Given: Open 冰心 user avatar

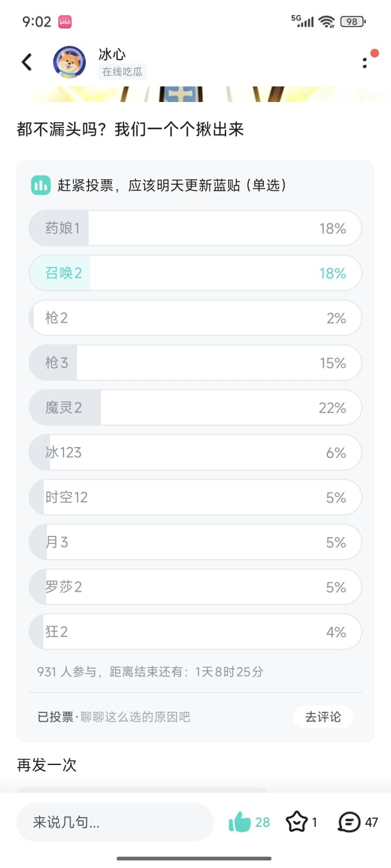Looking at the screenshot, I should [x=70, y=62].
